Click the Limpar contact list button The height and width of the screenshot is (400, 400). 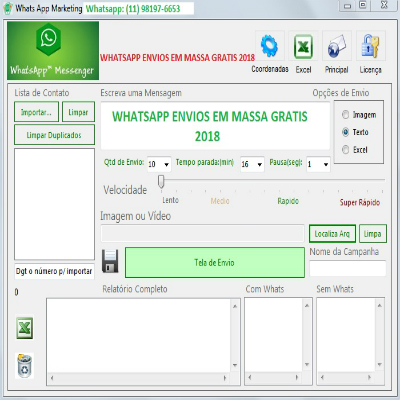[x=78, y=112]
